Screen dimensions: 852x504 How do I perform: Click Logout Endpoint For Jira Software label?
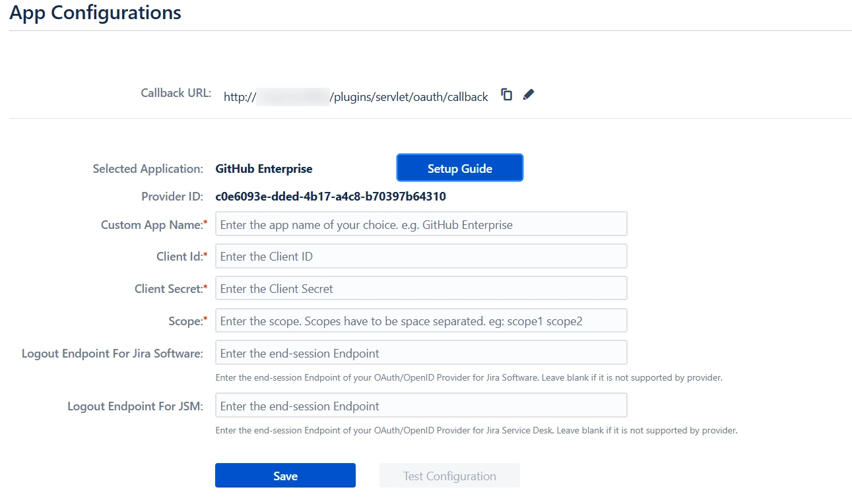pyautogui.click(x=112, y=354)
